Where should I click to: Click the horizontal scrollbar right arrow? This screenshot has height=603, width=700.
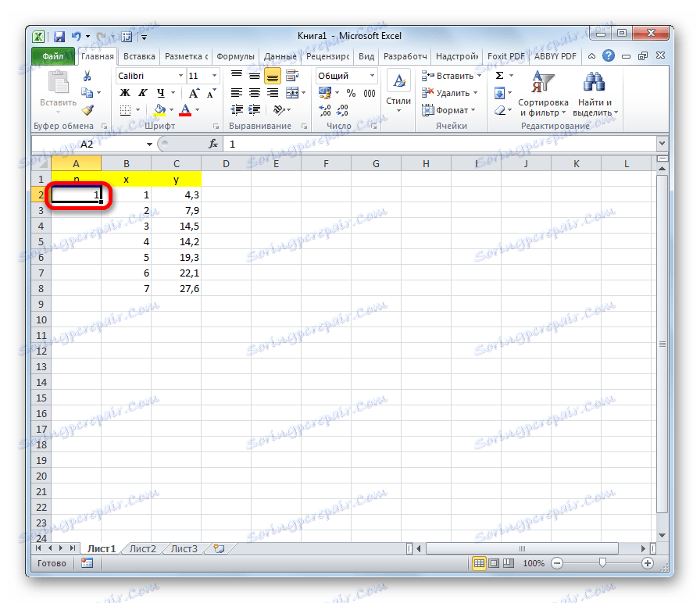tap(643, 548)
